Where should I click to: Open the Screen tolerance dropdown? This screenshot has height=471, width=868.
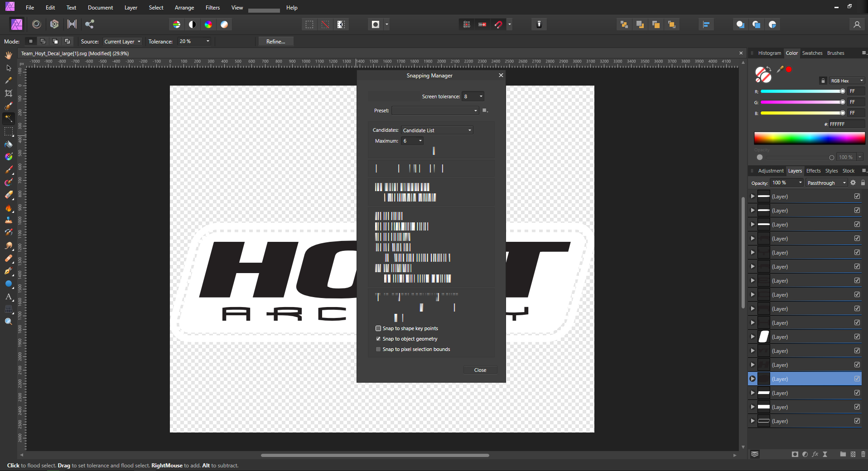coord(473,96)
